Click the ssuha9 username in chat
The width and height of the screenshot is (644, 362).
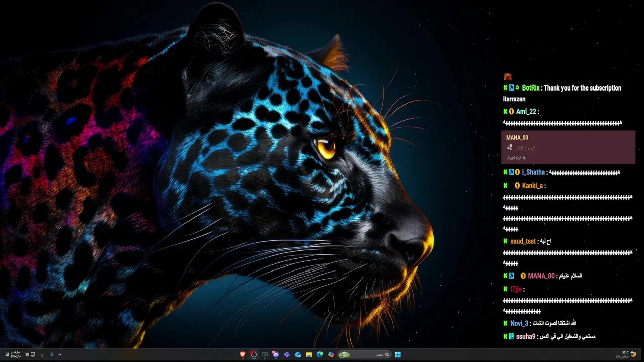pos(526,336)
